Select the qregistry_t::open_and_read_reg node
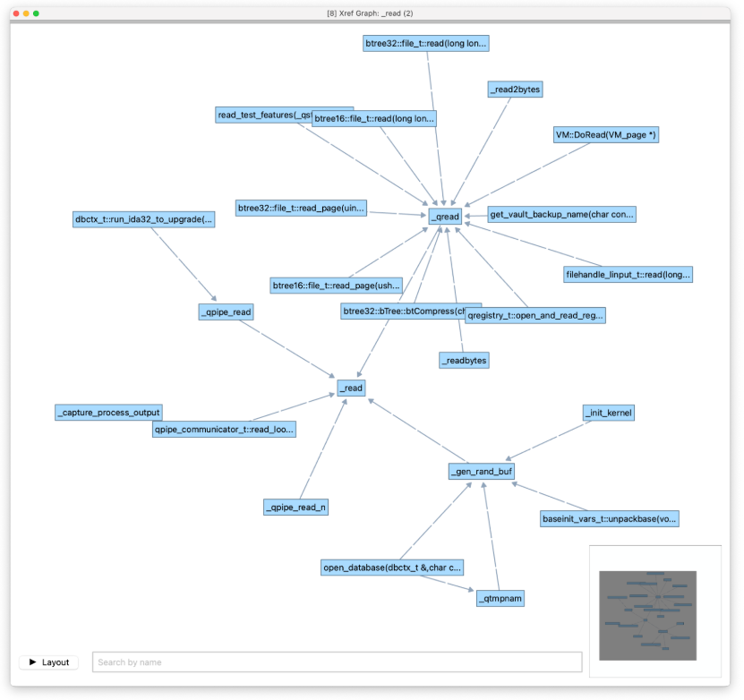The height and width of the screenshot is (700, 744). tap(534, 315)
